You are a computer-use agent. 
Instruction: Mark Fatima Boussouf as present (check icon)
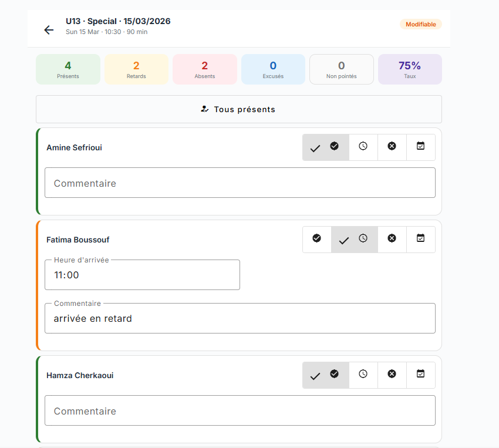click(x=317, y=239)
